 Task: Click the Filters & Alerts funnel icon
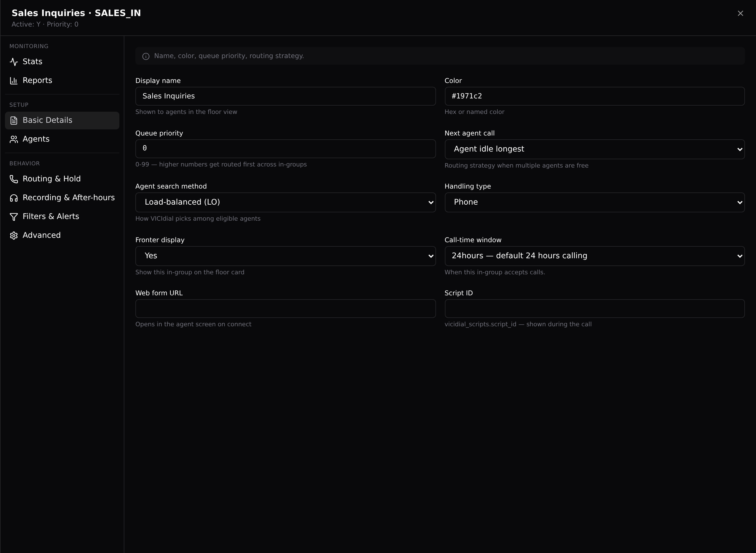[x=14, y=216]
